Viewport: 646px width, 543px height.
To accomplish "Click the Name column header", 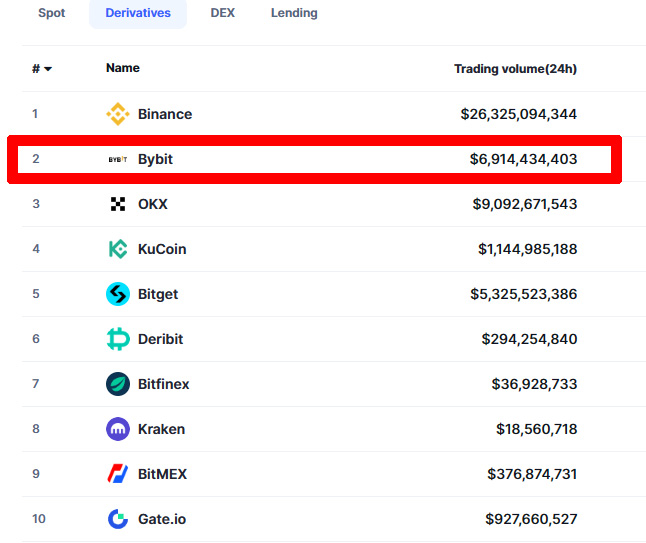I will coord(123,68).
